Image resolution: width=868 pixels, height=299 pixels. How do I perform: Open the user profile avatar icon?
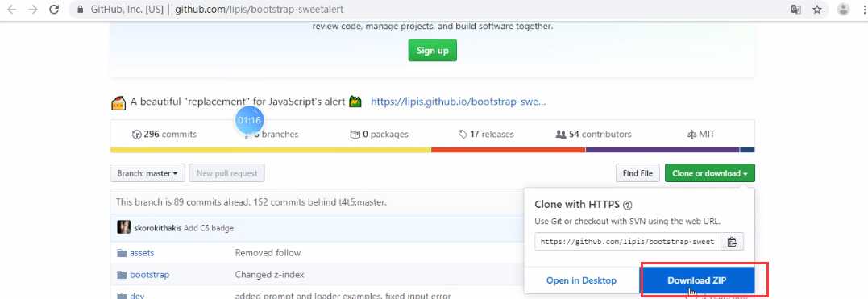(843, 9)
